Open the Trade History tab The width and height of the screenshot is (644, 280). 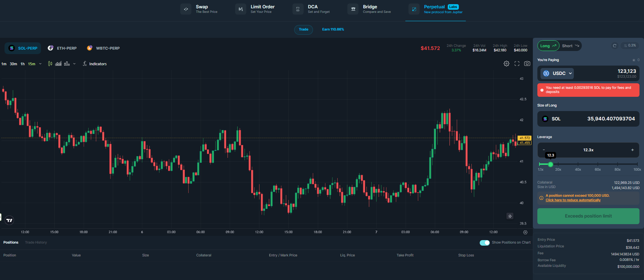[36, 243]
